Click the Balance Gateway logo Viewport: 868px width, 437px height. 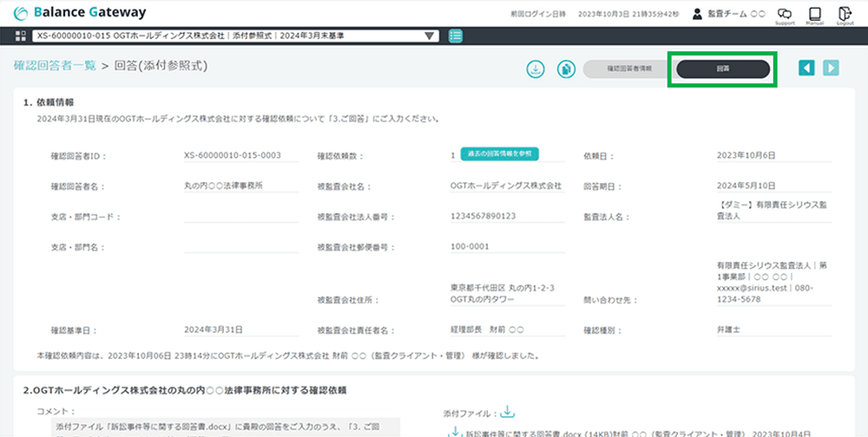tap(80, 13)
